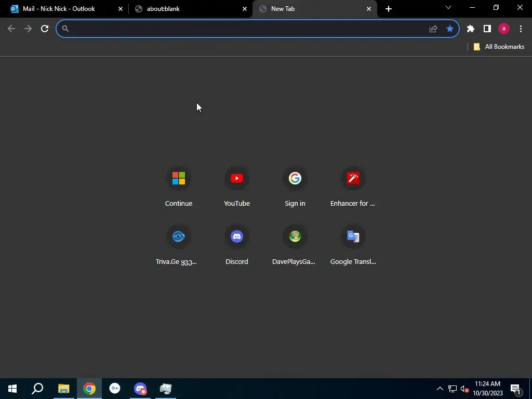Open the DavePlaysGa... shortcut tile

(x=295, y=245)
